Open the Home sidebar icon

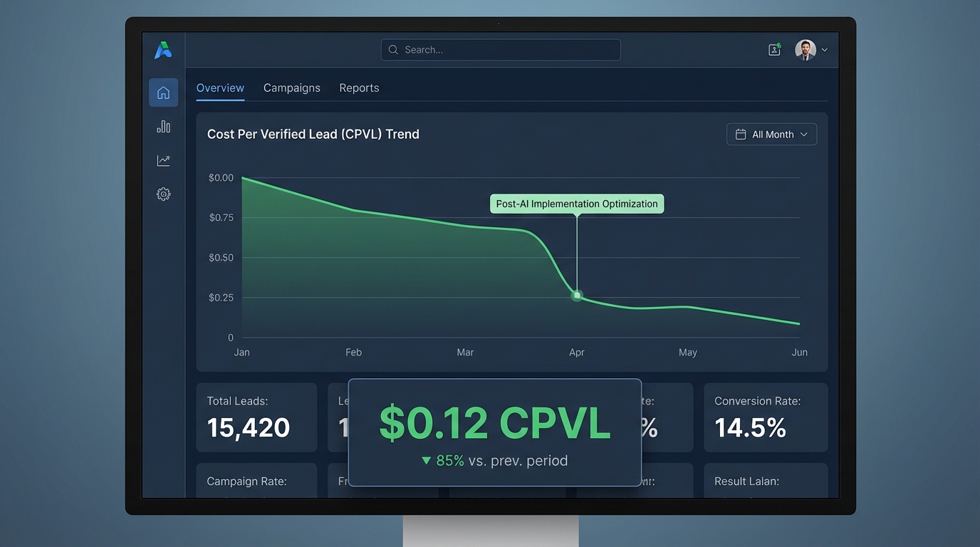[x=163, y=93]
